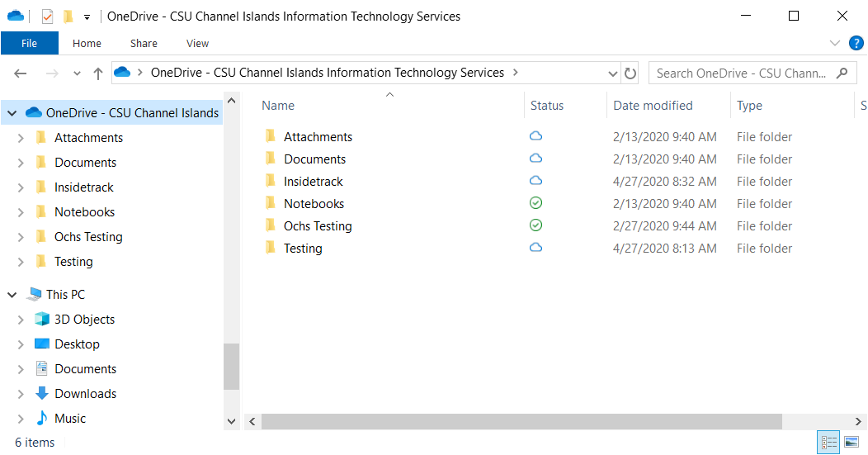Open the Customize Quick Access Toolbar dropdown
This screenshot has width=868, height=455.
point(87,17)
